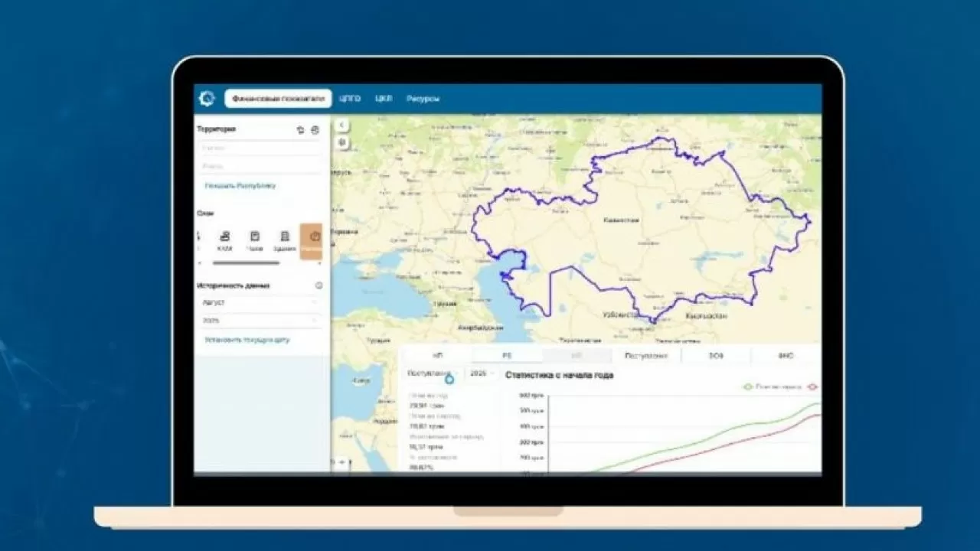Viewport: 980px width, 551px height.
Task: Switch to the Ресурсы tab
Action: click(423, 99)
